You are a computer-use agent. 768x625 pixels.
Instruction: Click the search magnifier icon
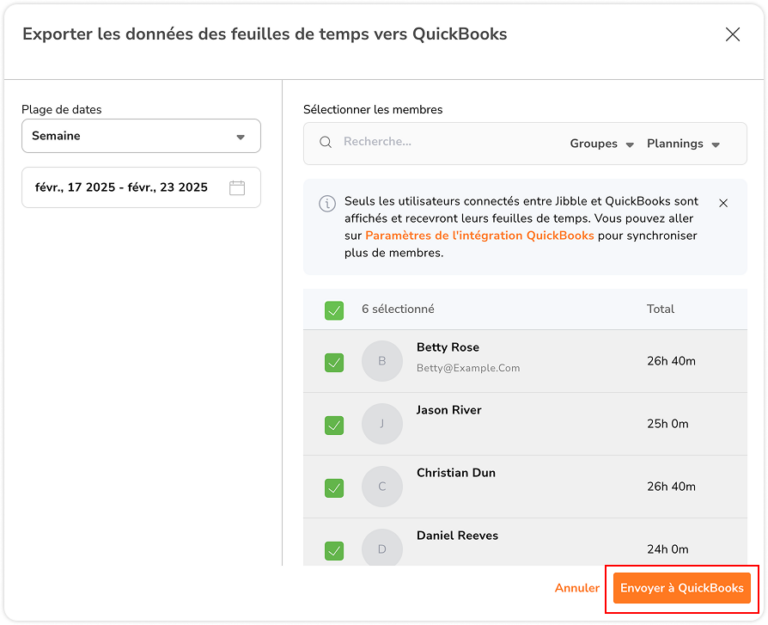tap(325, 142)
